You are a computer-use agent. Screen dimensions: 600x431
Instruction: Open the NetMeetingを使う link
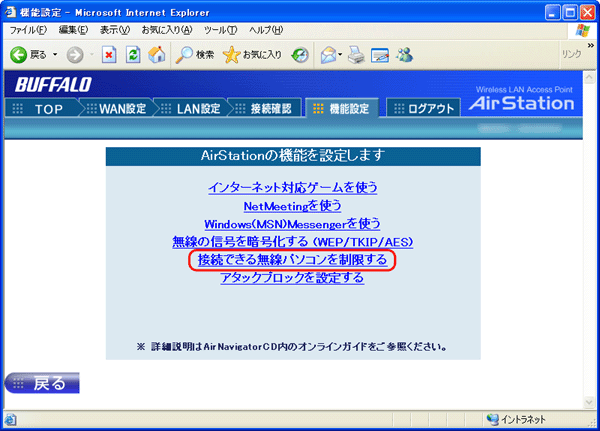(292, 206)
